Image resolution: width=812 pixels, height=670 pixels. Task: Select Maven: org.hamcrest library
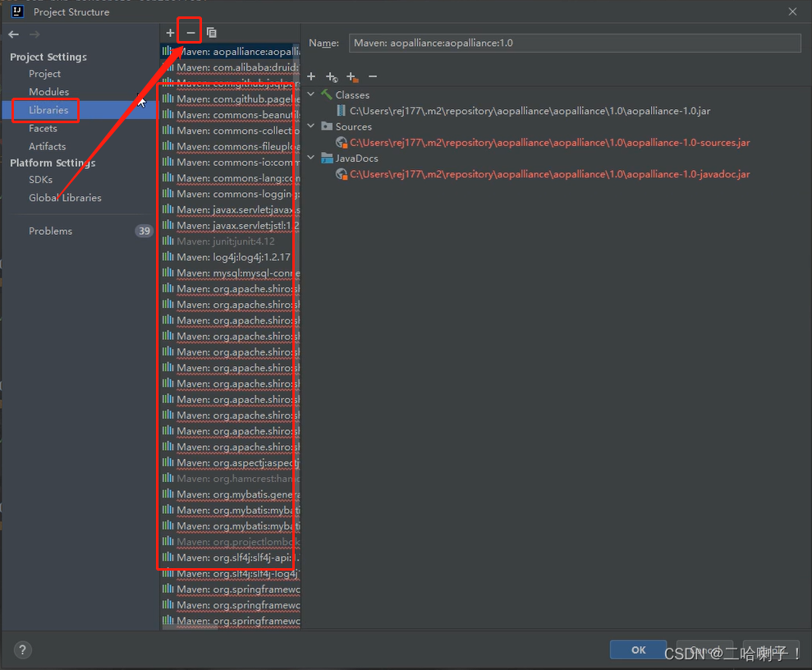(231, 478)
